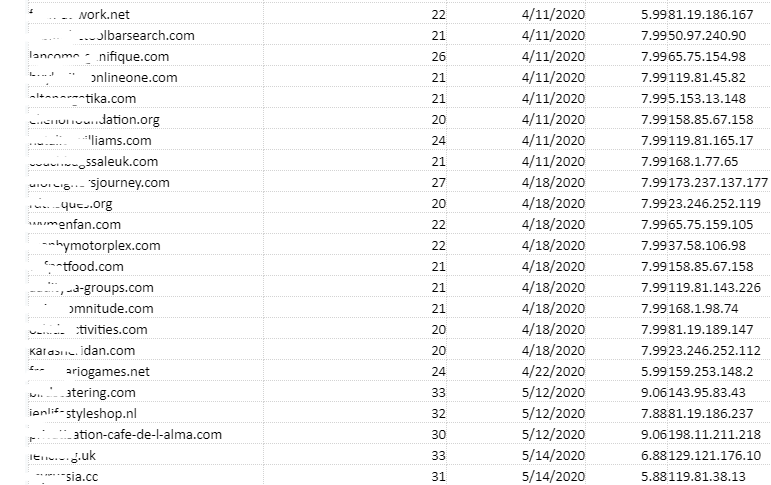Click the cell with value 32
Viewport: 771px width, 485px height.
point(438,414)
